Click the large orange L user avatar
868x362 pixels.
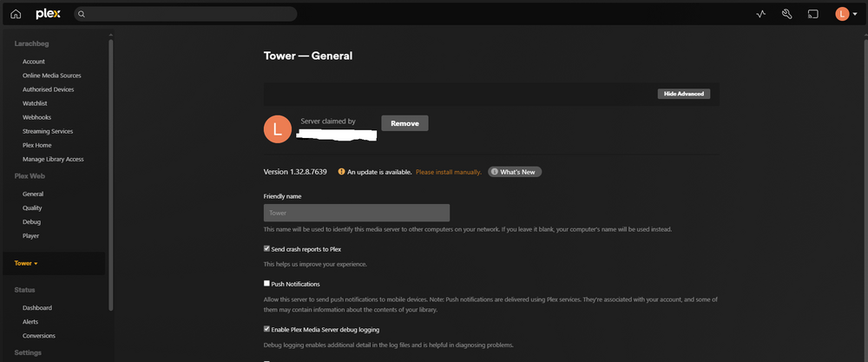278,129
